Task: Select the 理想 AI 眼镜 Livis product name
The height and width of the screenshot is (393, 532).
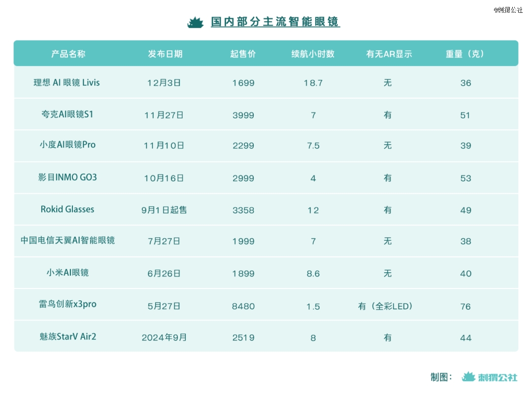Action: tap(66, 82)
